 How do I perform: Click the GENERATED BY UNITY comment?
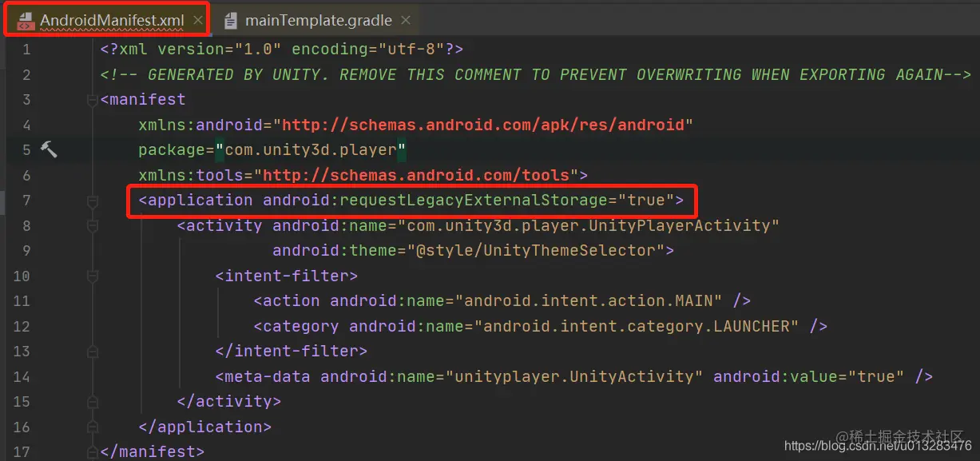click(x=536, y=74)
